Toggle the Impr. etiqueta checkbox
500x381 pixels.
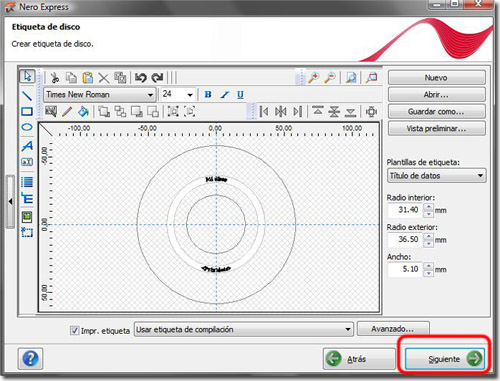point(74,330)
